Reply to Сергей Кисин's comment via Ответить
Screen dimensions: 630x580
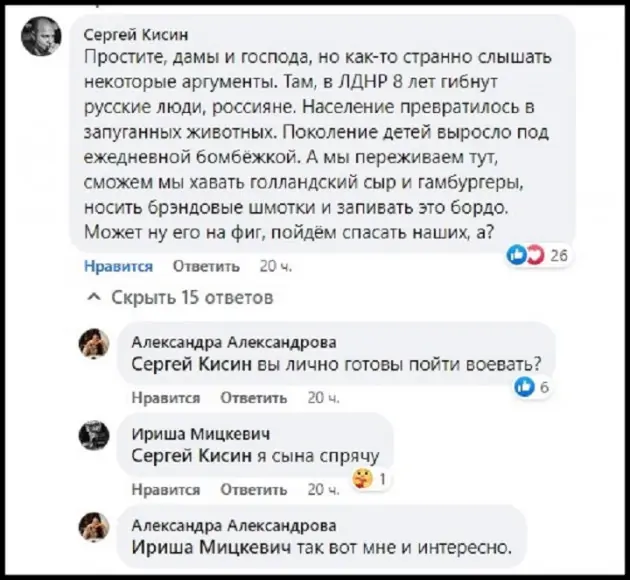click(206, 267)
